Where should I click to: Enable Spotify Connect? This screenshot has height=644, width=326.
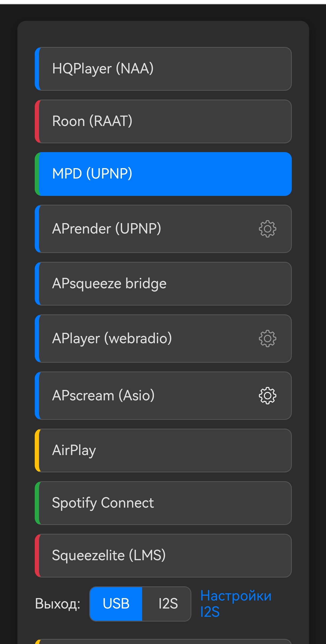click(x=163, y=503)
